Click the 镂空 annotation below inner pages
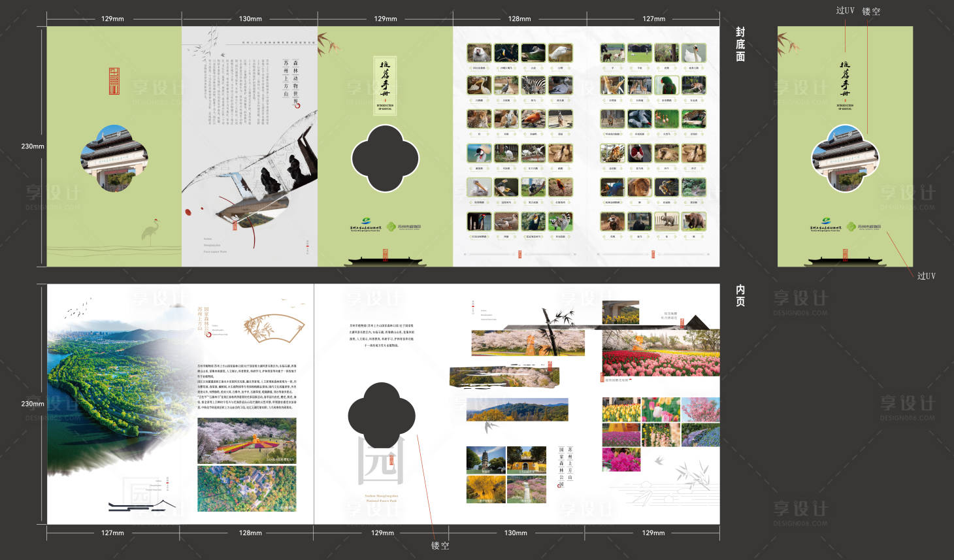Screen dimensions: 954x560 click(x=440, y=546)
